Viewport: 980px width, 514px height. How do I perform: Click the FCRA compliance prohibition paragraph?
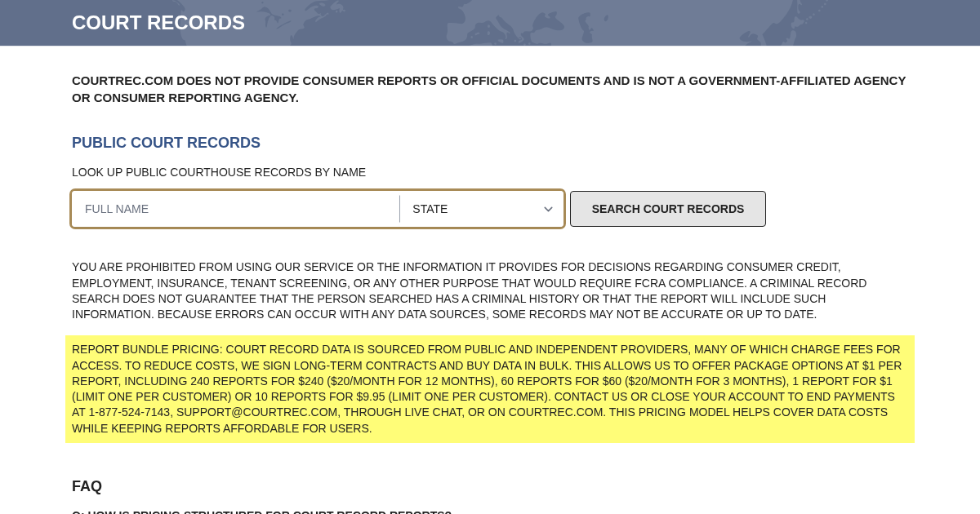pyautogui.click(x=470, y=290)
